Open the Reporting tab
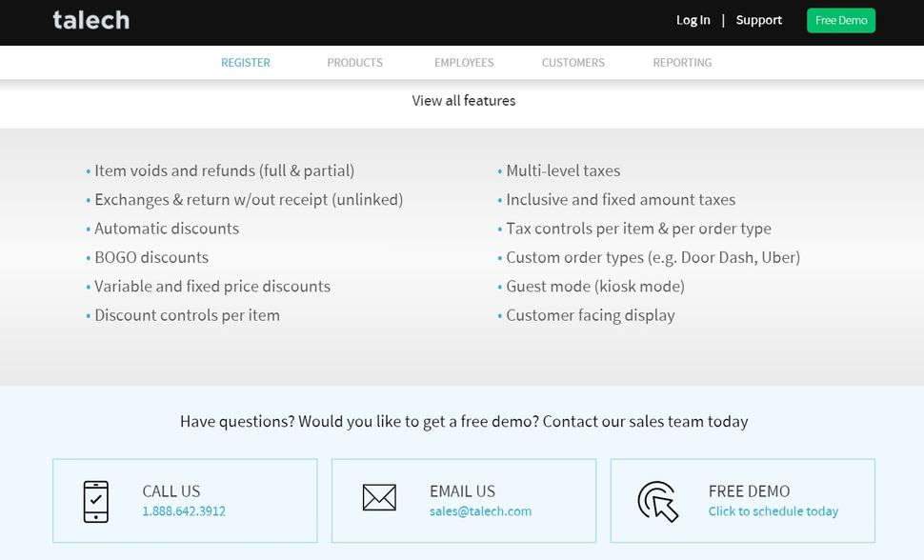This screenshot has width=924, height=560. 682,63
